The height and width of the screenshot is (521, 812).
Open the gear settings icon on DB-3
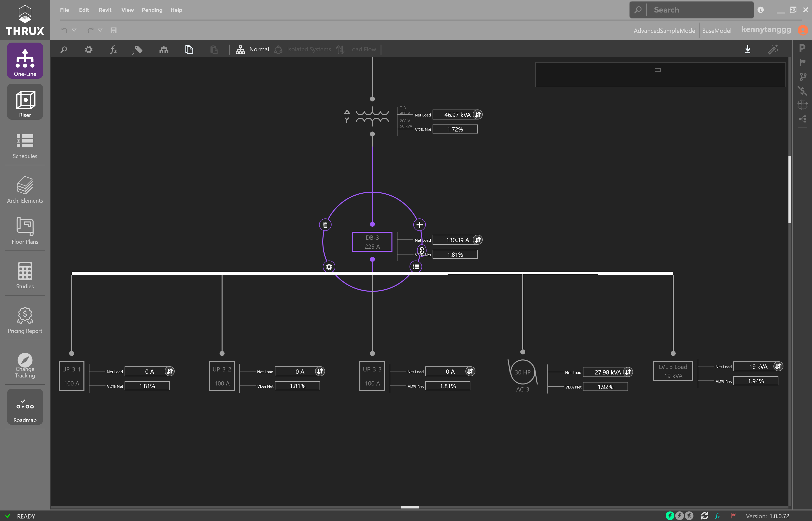[x=329, y=267]
